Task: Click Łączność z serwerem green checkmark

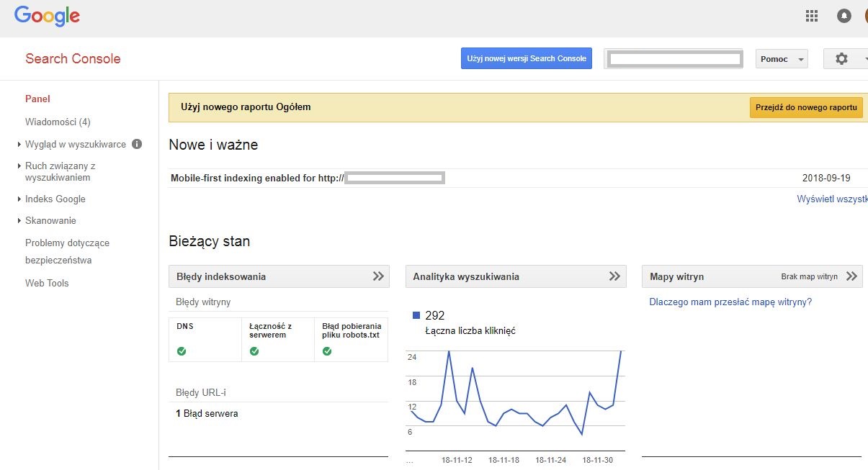Action: 254,351
